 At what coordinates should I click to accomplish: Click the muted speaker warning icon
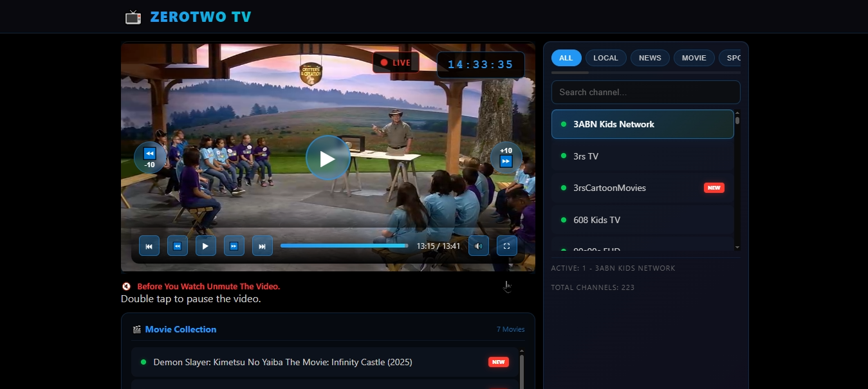click(x=127, y=287)
